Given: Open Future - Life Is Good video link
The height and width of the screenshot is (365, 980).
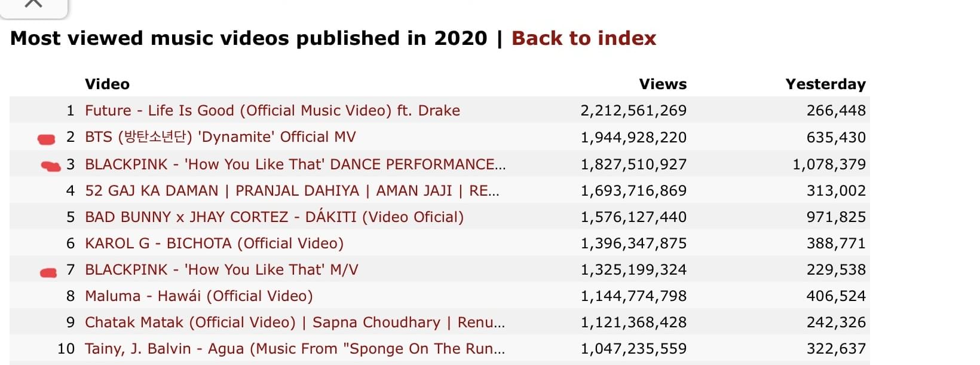Looking at the screenshot, I should [x=272, y=111].
